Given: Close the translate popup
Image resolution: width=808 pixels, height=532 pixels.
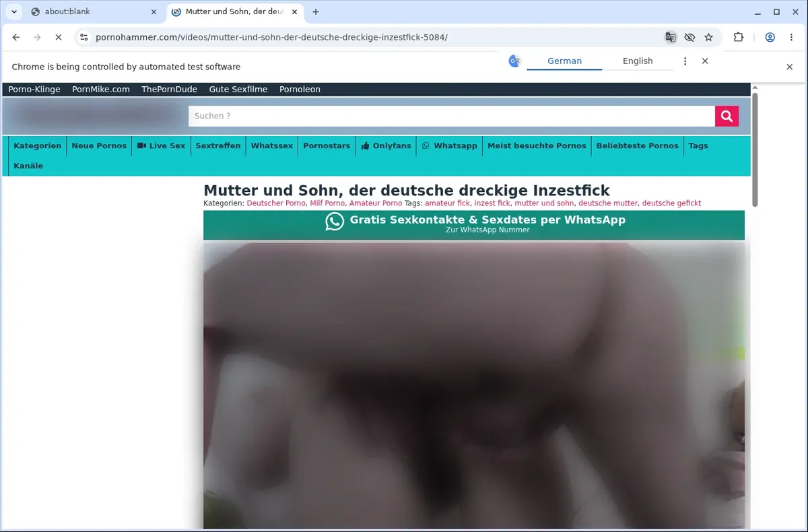Looking at the screenshot, I should click(x=705, y=61).
